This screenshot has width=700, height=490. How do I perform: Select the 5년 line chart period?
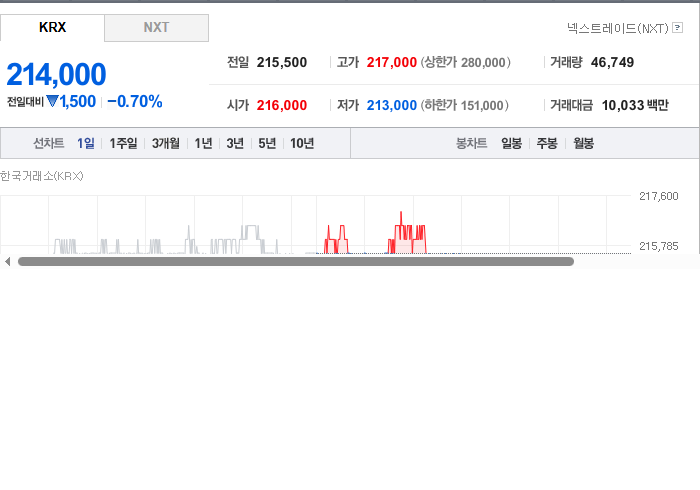(x=267, y=143)
